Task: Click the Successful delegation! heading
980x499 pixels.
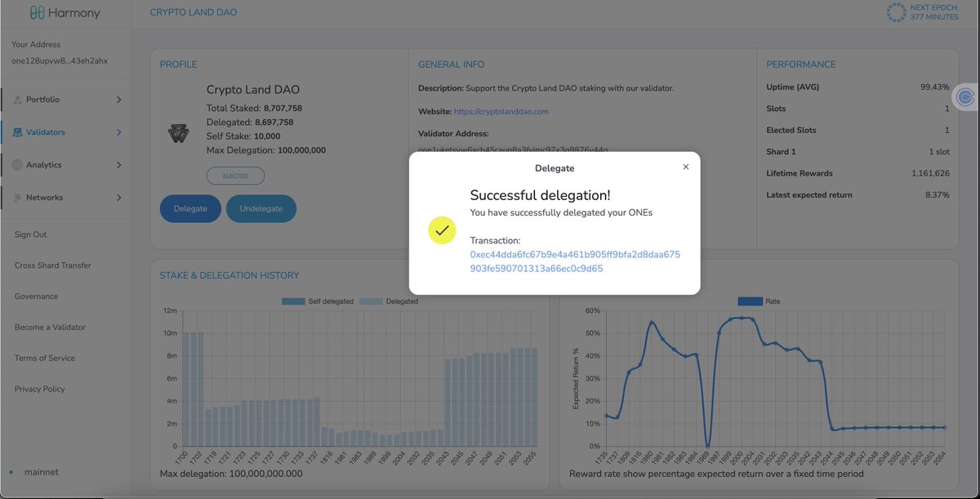Action: (540, 195)
